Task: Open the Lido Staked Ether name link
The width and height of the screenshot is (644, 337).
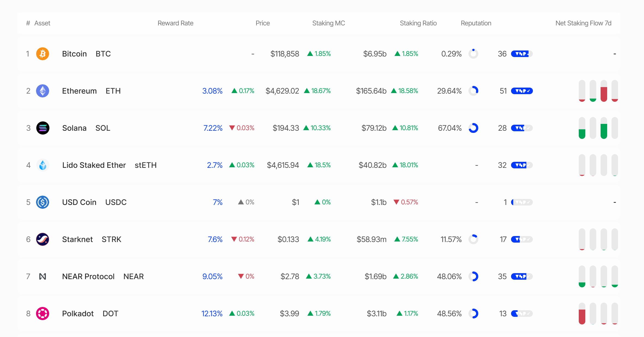Action: [94, 165]
